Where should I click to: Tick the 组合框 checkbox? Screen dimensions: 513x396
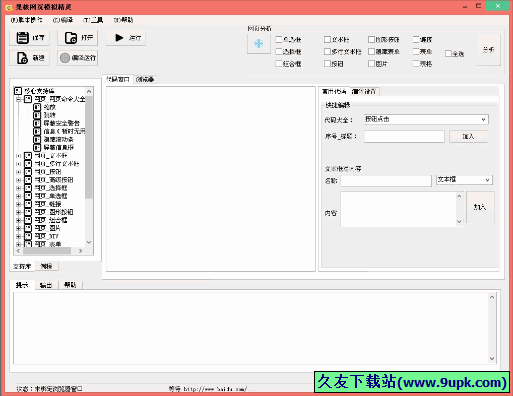click(x=279, y=63)
